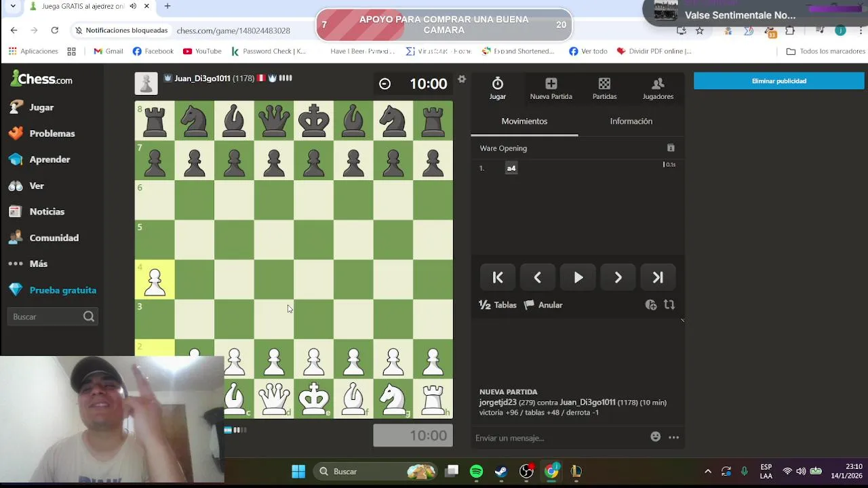
Task: Select move a4 in move list
Action: 511,168
